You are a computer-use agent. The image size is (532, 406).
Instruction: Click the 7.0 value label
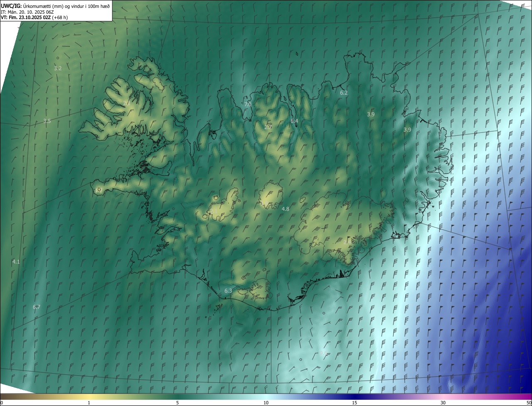coord(248,104)
